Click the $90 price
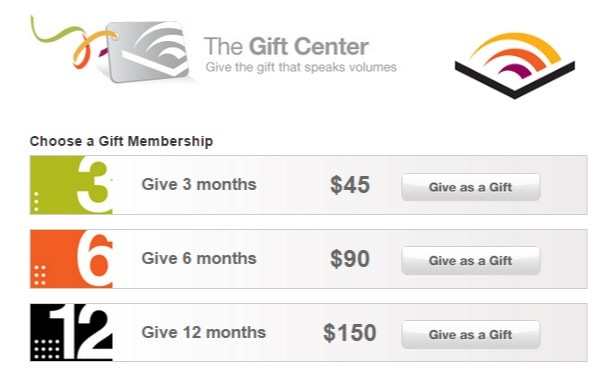 click(x=350, y=259)
